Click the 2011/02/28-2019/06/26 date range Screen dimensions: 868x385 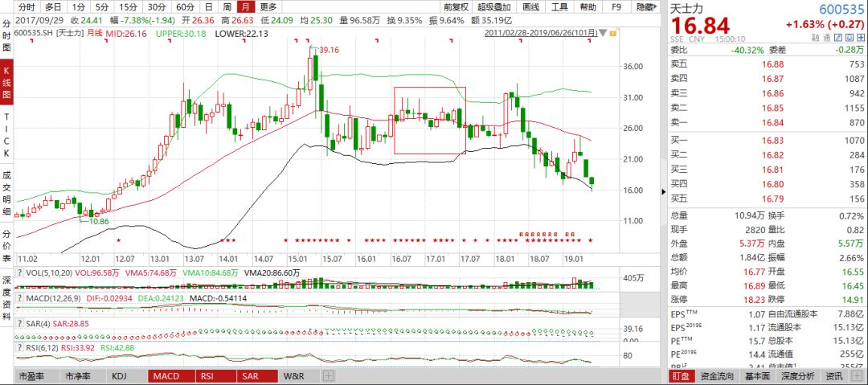(542, 33)
